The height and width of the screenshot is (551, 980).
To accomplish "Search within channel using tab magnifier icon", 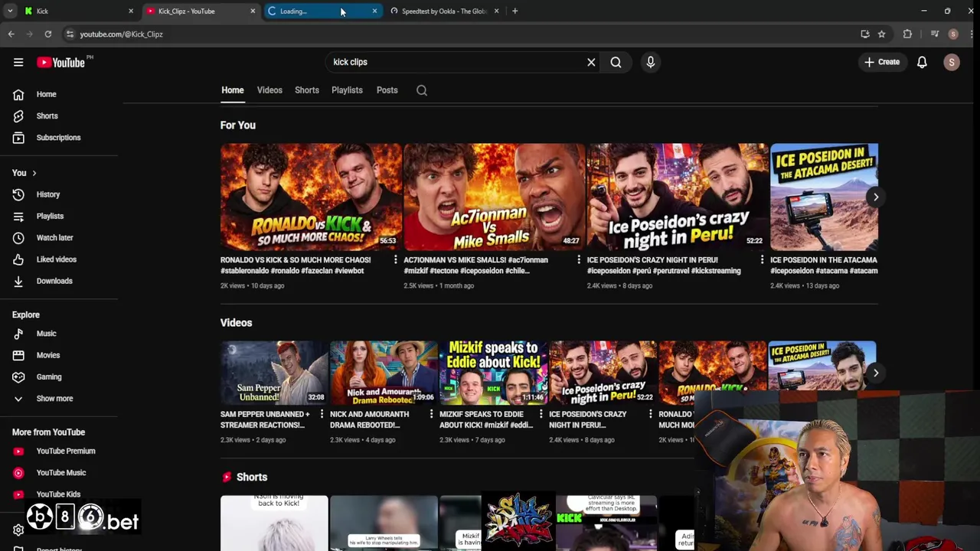I will pyautogui.click(x=422, y=90).
